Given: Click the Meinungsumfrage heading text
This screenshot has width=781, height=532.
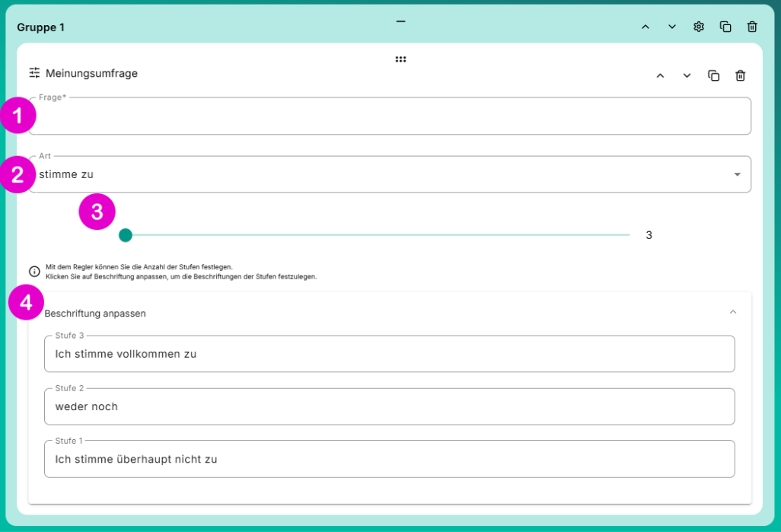Looking at the screenshot, I should tap(91, 73).
